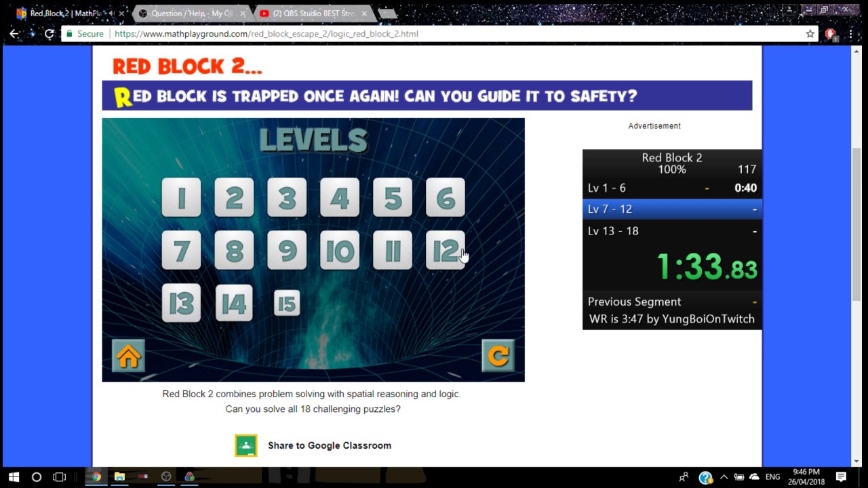Image resolution: width=868 pixels, height=488 pixels.
Task: Click the Previous Segment label
Action: coord(634,302)
